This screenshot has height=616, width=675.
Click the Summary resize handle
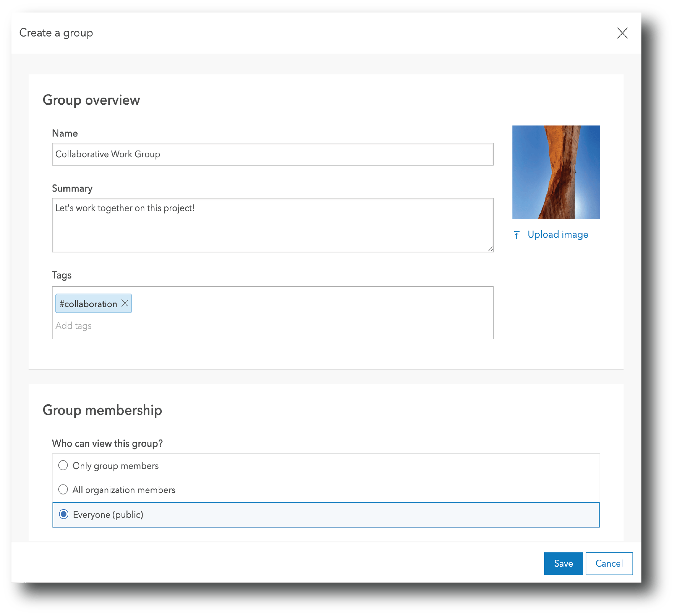pyautogui.click(x=491, y=249)
